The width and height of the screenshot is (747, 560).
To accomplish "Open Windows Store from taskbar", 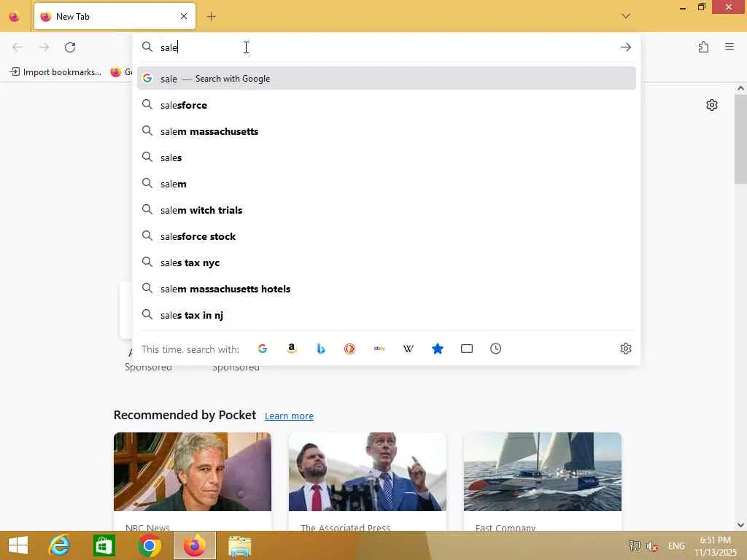I will [x=104, y=545].
